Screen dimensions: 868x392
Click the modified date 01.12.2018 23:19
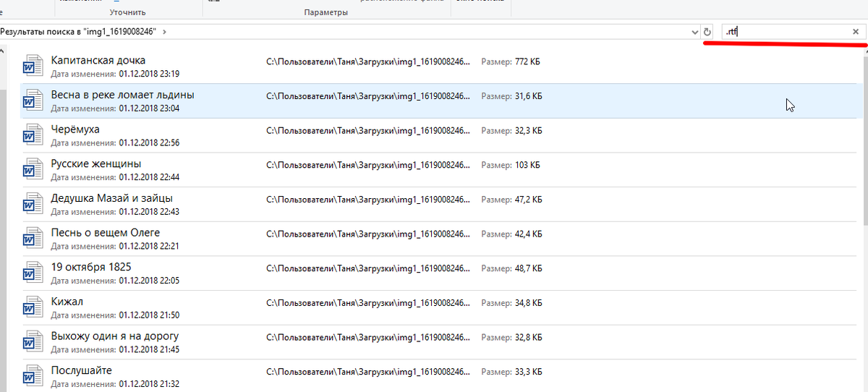pyautogui.click(x=149, y=74)
